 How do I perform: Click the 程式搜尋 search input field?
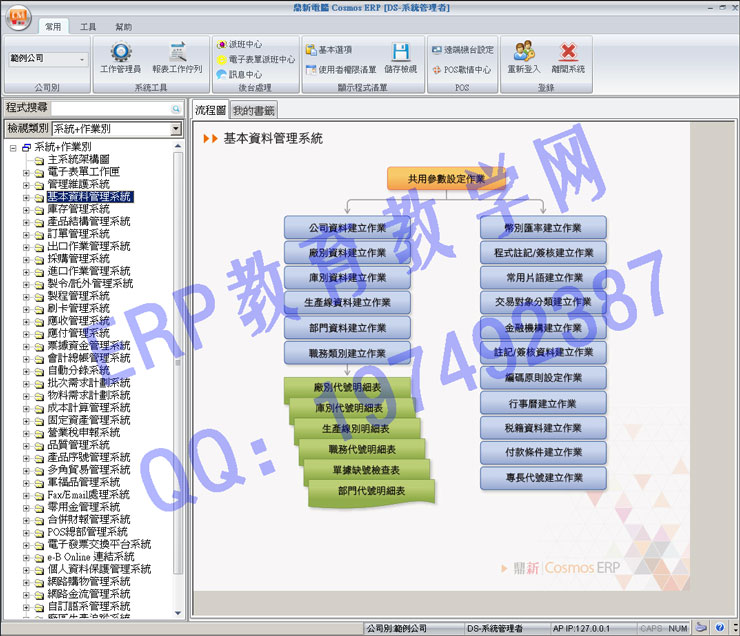[111, 109]
